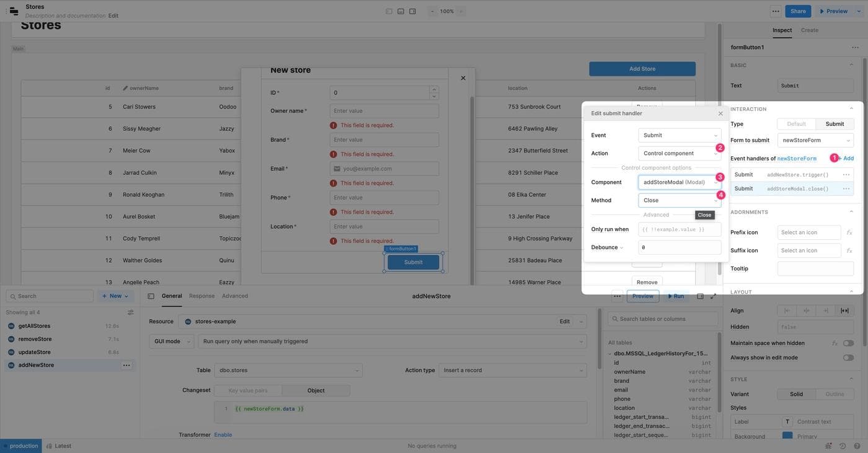868x453 pixels.
Task: Switch to the Response tab
Action: [201, 296]
